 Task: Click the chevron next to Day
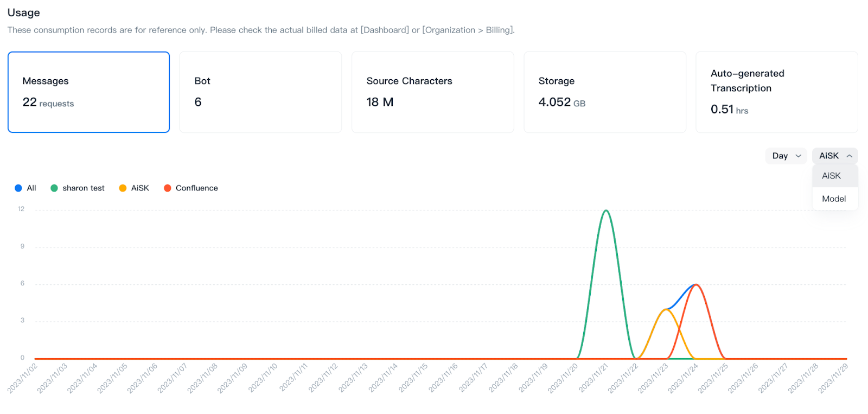[798, 156]
